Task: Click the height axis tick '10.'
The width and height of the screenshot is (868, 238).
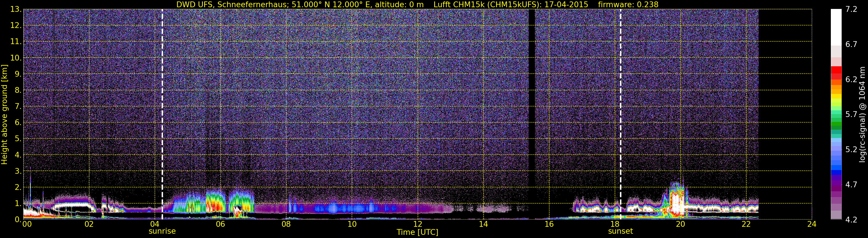Action: (x=16, y=58)
